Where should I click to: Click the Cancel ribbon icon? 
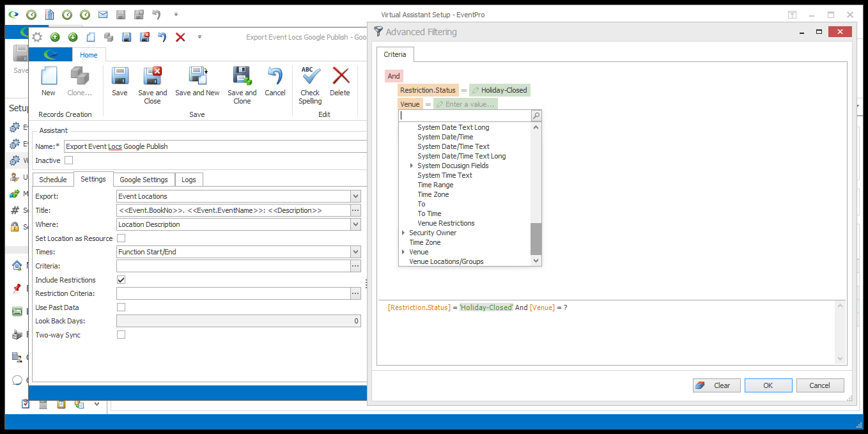[x=275, y=82]
